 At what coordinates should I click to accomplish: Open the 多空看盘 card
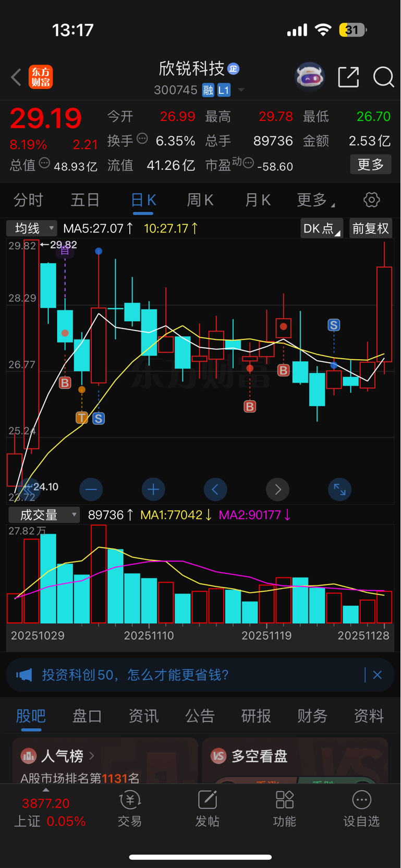[295, 761]
